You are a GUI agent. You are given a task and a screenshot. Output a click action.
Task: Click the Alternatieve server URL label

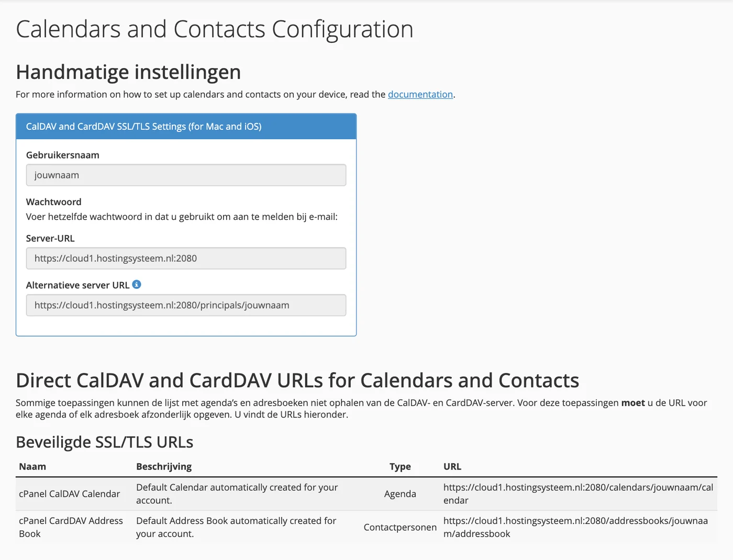click(x=77, y=285)
